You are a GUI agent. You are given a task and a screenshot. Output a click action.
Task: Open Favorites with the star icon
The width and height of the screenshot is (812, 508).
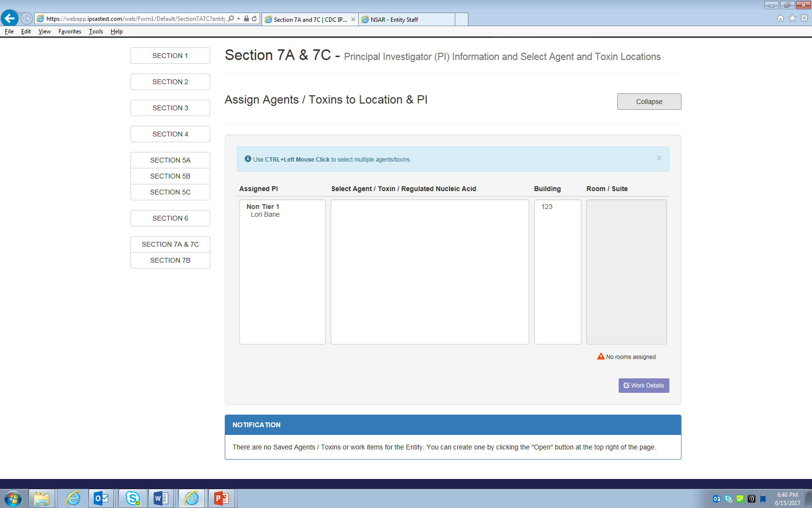(792, 18)
